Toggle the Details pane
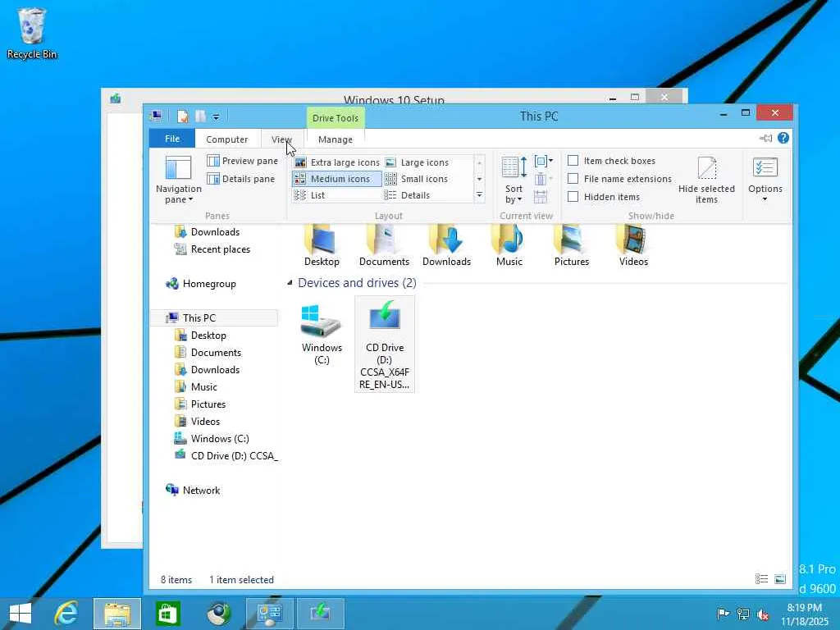This screenshot has height=630, width=840. point(241,179)
